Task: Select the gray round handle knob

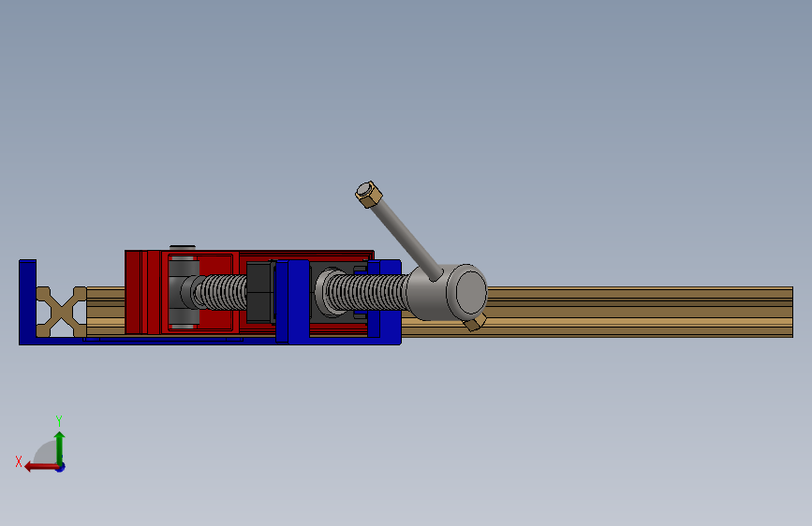Action: 448,292
